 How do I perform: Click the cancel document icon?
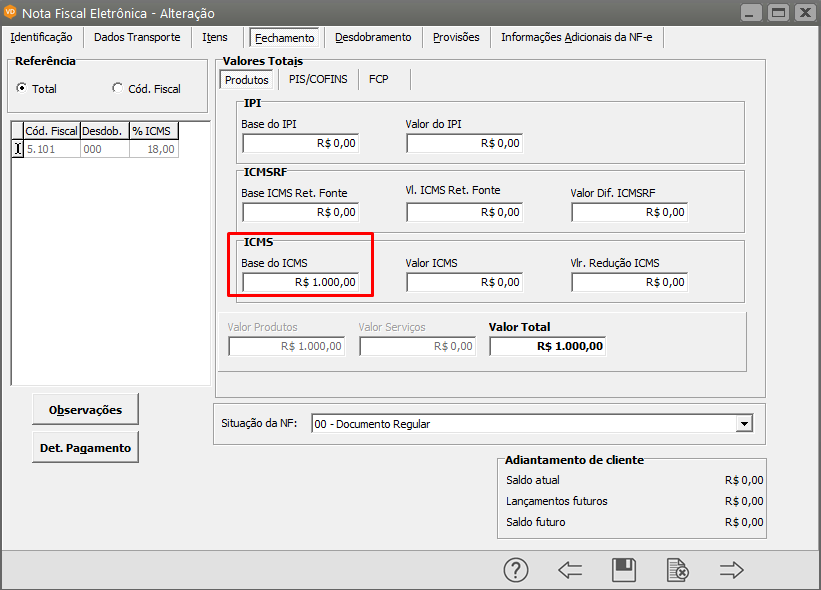(x=678, y=570)
